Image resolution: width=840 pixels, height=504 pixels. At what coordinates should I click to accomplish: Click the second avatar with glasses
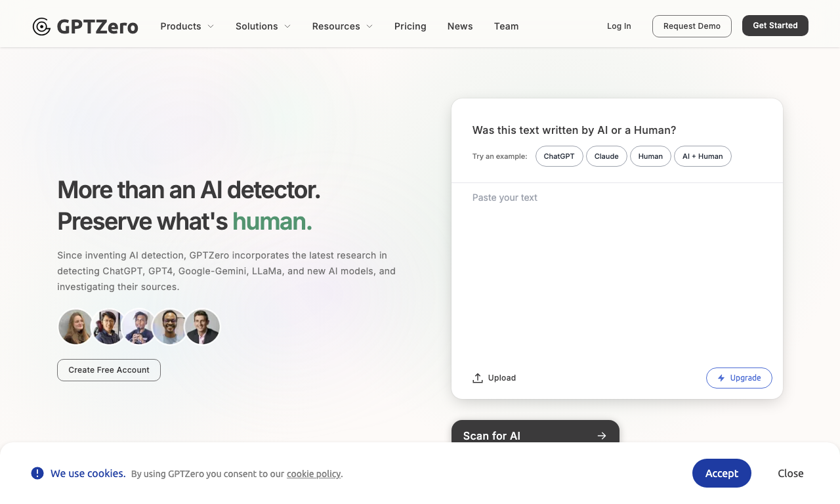pyautogui.click(x=108, y=327)
